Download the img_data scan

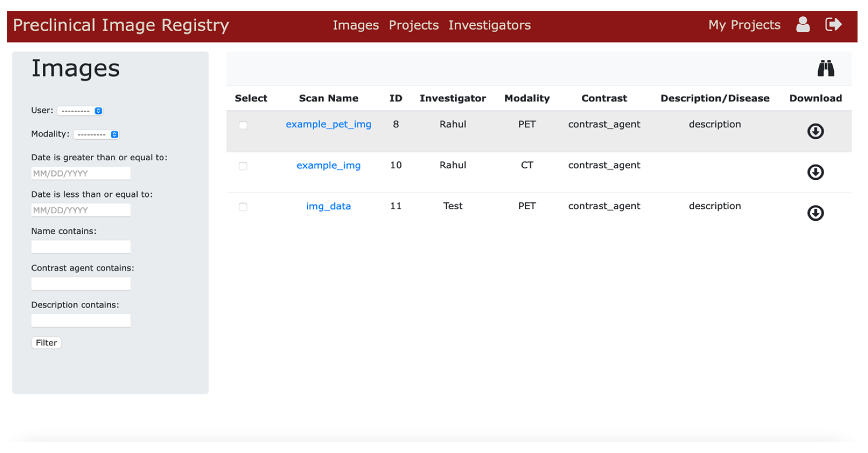point(815,213)
